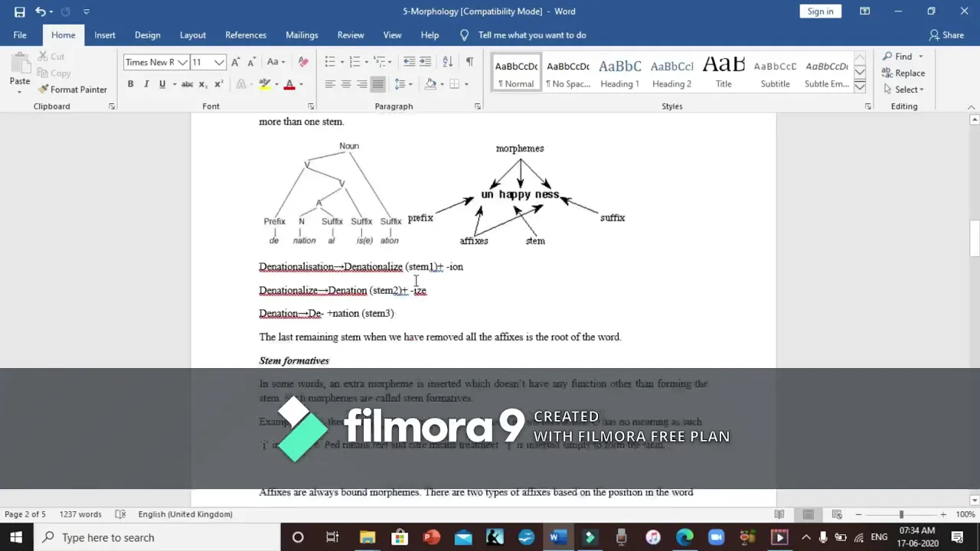Save the document with the floppy disk icon
The width and height of the screenshot is (980, 551).
pos(19,11)
